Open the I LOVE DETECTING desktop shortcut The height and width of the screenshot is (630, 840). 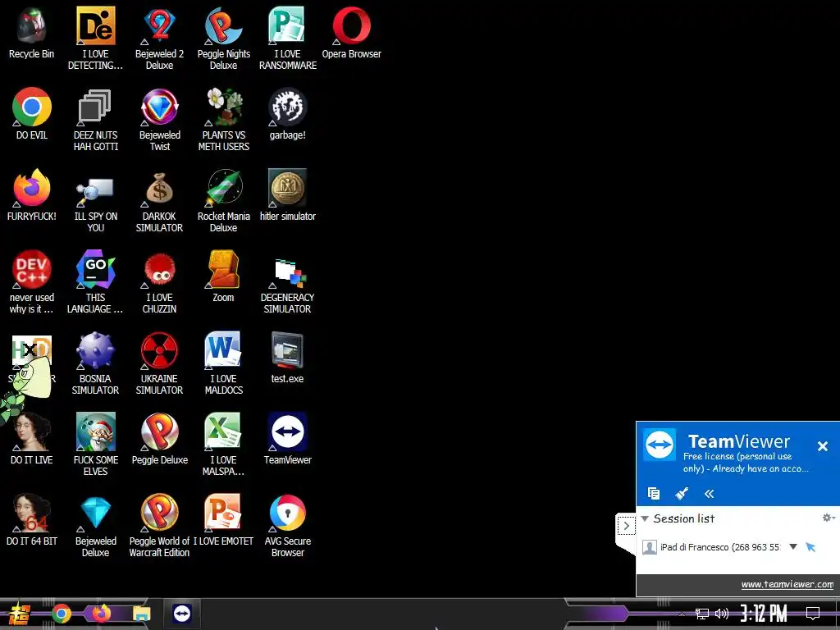point(95,39)
